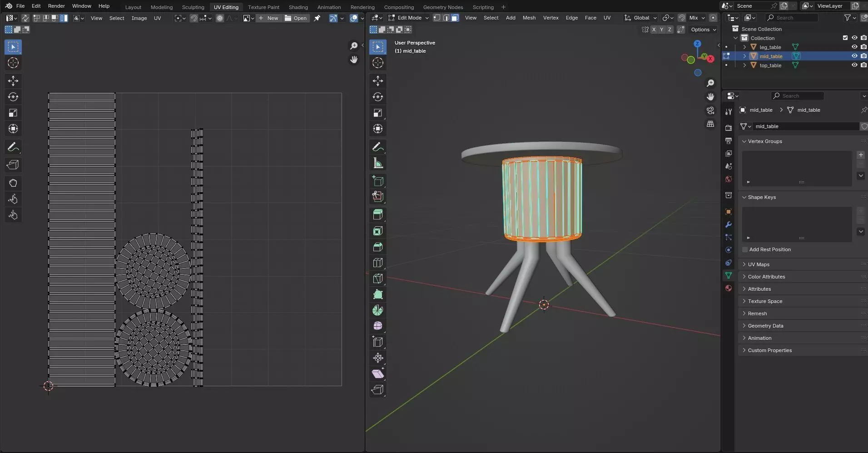Viewport: 868px width, 453px height.
Task: Select the Transform tool in 3D viewport
Action: pyautogui.click(x=378, y=129)
